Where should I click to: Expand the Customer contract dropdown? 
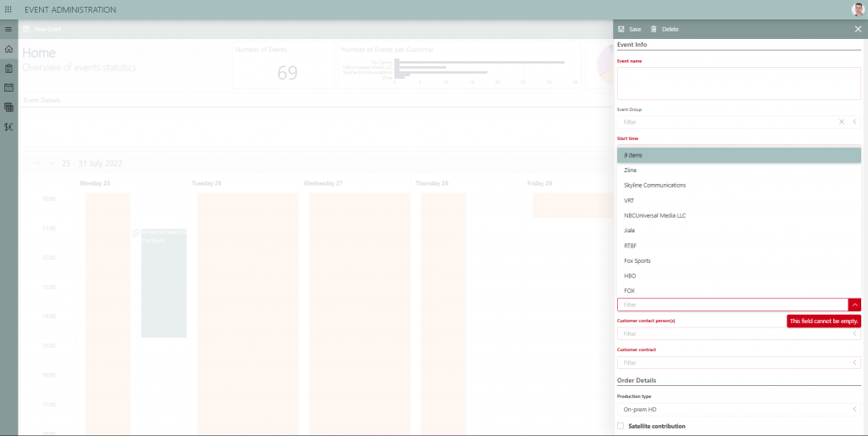pos(854,362)
